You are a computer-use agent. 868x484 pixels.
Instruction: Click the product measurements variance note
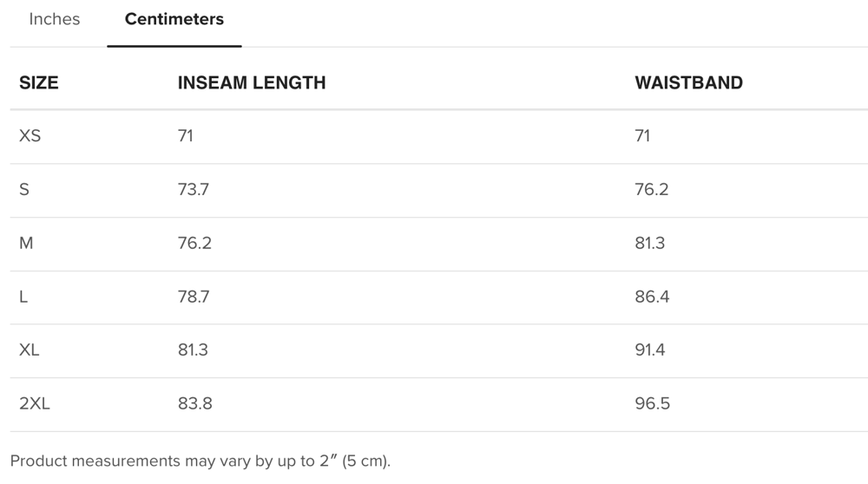[x=201, y=461]
